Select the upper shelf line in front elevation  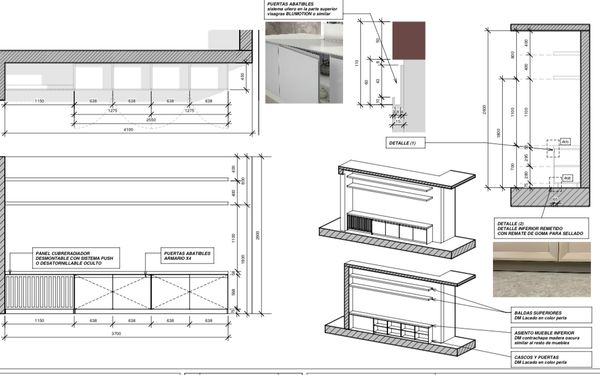117,179
